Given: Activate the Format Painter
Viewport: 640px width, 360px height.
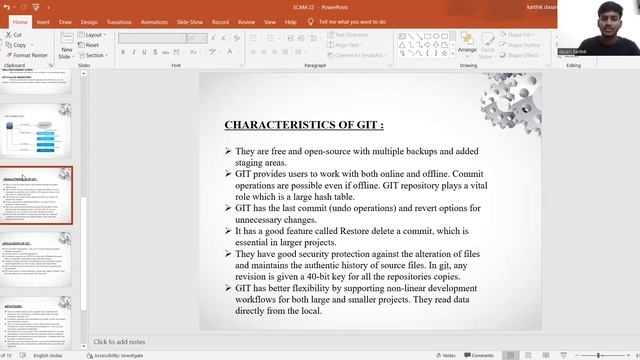Looking at the screenshot, I should click(x=27, y=55).
